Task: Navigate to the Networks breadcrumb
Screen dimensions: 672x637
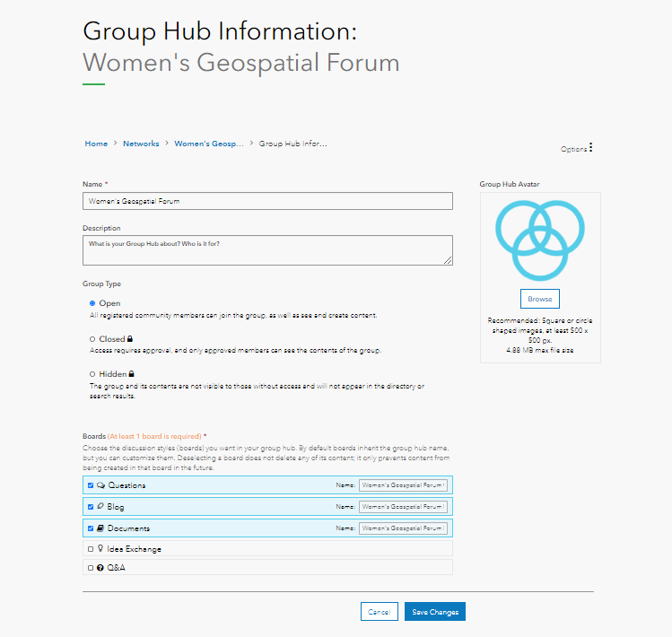Action: point(141,144)
